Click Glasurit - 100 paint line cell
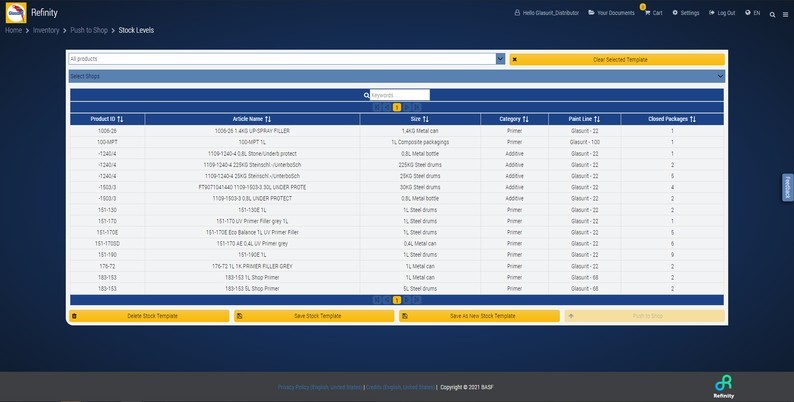This screenshot has height=402, width=794. point(584,142)
